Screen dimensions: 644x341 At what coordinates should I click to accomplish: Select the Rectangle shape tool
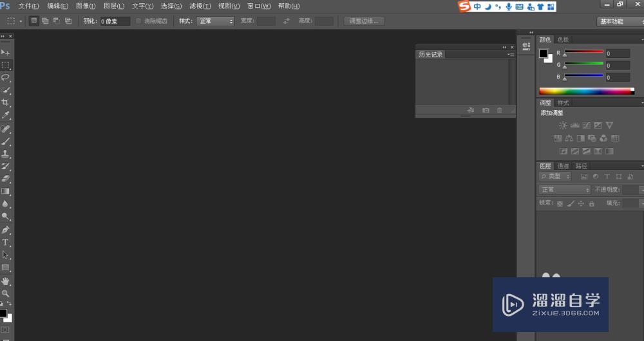pyautogui.click(x=5, y=268)
